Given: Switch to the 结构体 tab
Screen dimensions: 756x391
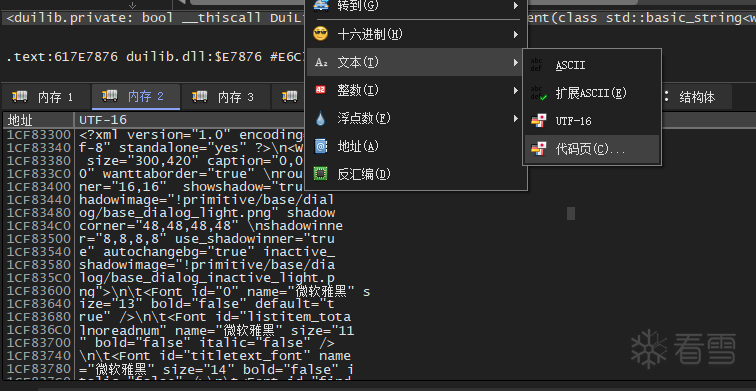Looking at the screenshot, I should [696, 97].
